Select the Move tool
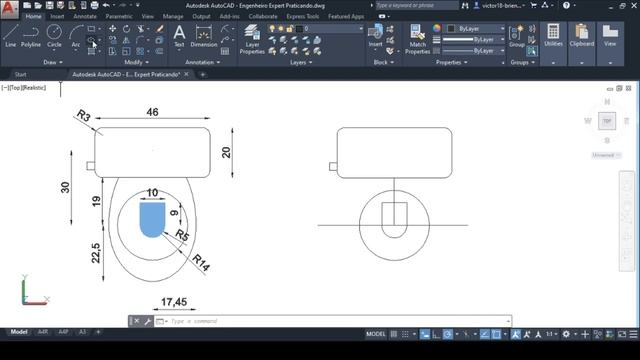The width and height of the screenshot is (640, 360). 112,29
